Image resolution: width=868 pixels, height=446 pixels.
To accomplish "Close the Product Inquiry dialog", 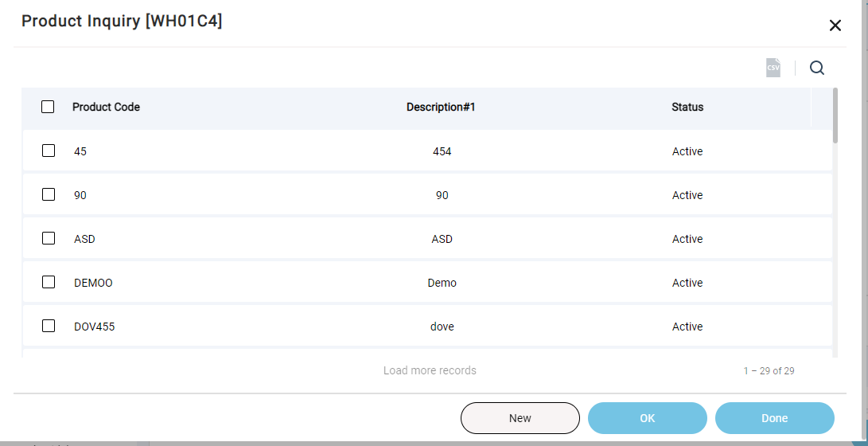I will coord(835,25).
